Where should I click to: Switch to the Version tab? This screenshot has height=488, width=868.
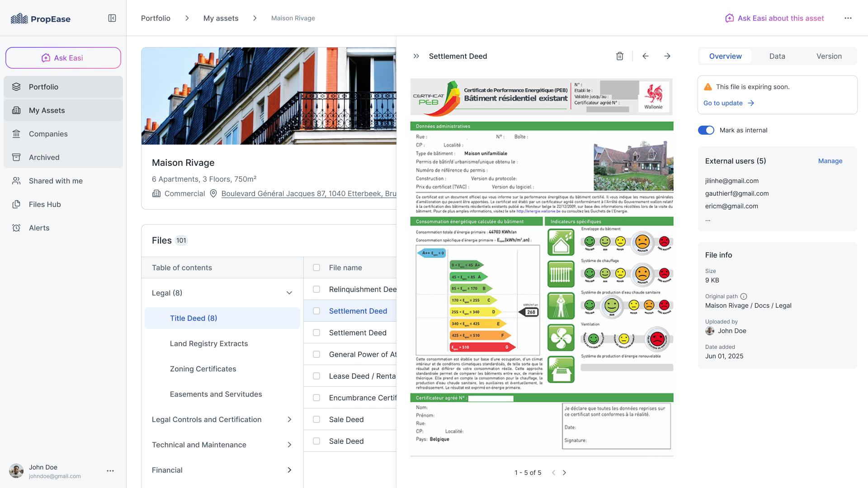click(x=829, y=56)
